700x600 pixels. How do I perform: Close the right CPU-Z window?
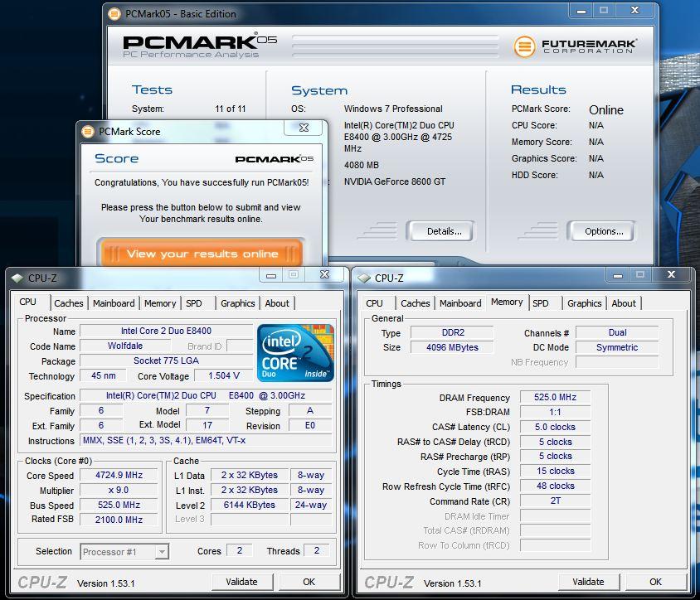click(x=671, y=275)
